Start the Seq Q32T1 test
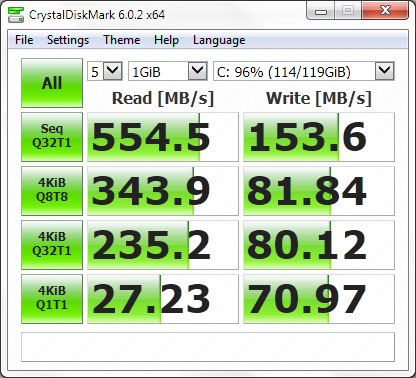 pos(52,137)
